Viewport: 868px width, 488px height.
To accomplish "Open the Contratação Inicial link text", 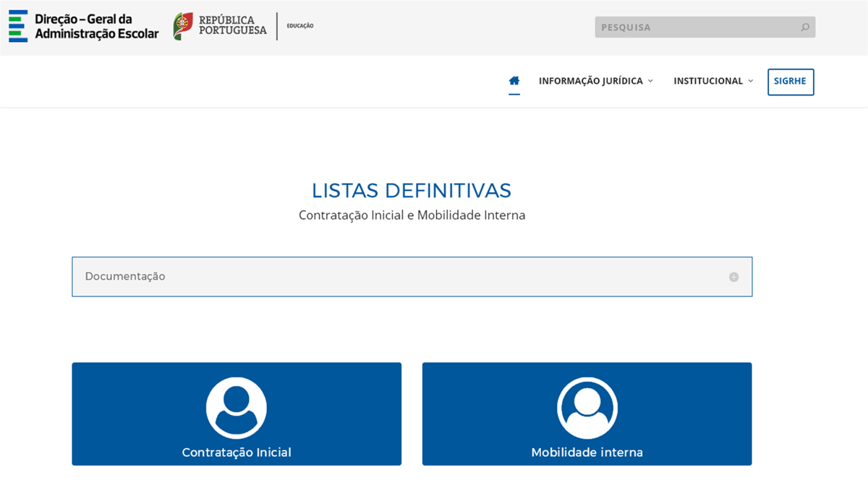I will click(237, 453).
